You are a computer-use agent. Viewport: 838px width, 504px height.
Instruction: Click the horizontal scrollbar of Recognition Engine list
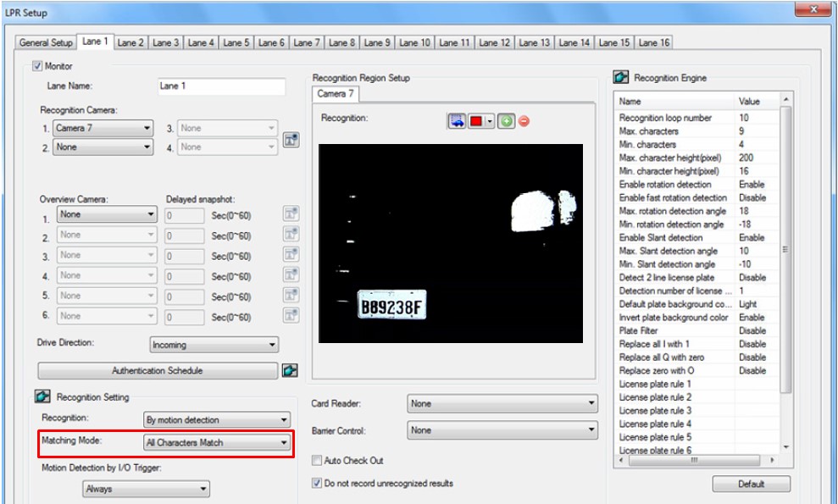coord(695,460)
